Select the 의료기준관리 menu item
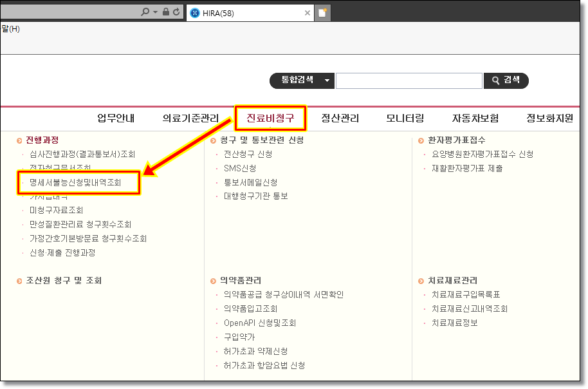 point(190,118)
